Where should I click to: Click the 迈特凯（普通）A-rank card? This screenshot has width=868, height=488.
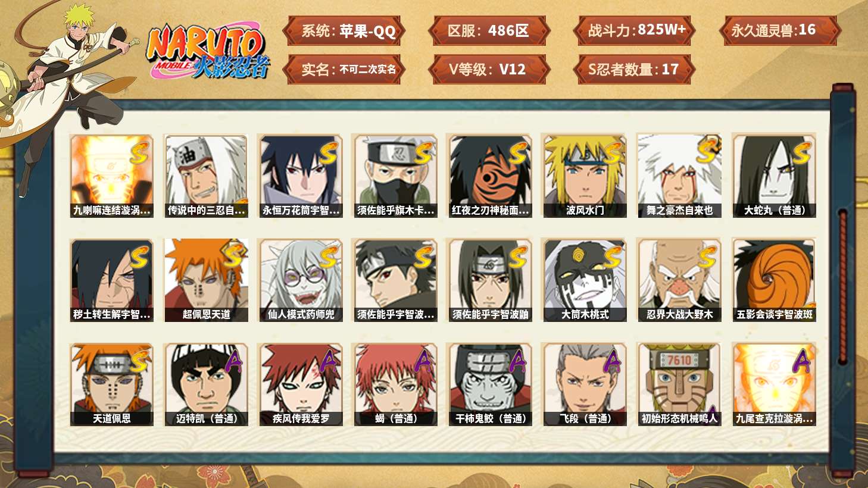206,384
